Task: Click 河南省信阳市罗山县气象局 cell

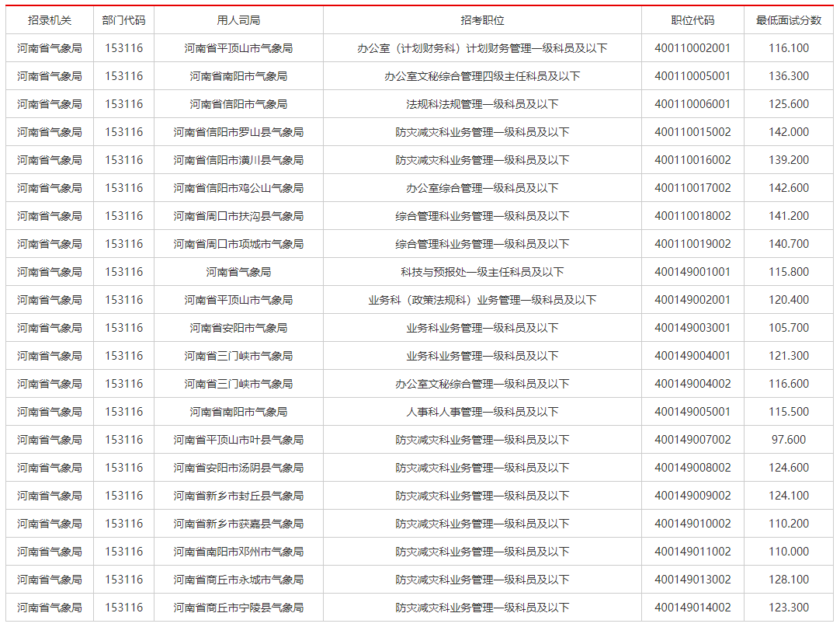Action: coord(238,132)
